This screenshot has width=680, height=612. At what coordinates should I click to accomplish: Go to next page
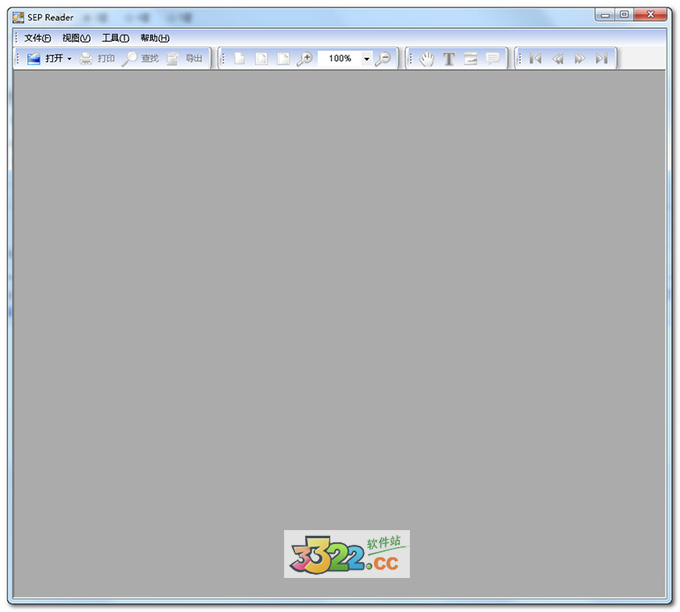pos(579,58)
